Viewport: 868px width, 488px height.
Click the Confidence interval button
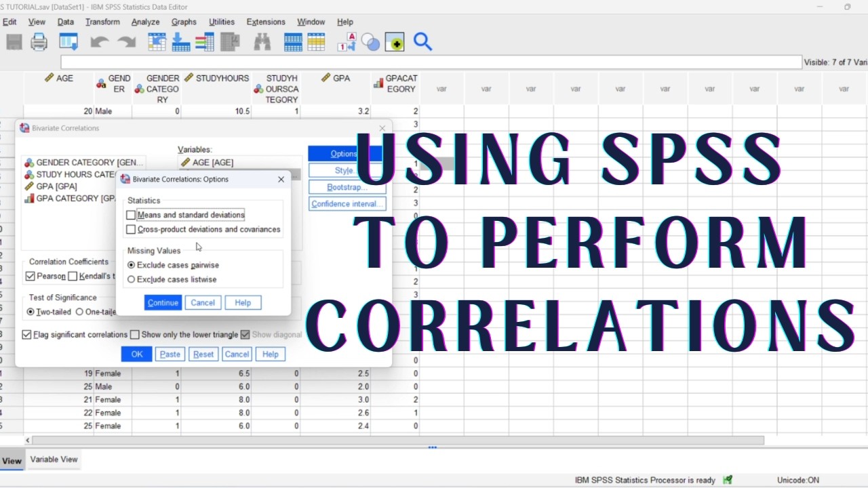pos(347,204)
